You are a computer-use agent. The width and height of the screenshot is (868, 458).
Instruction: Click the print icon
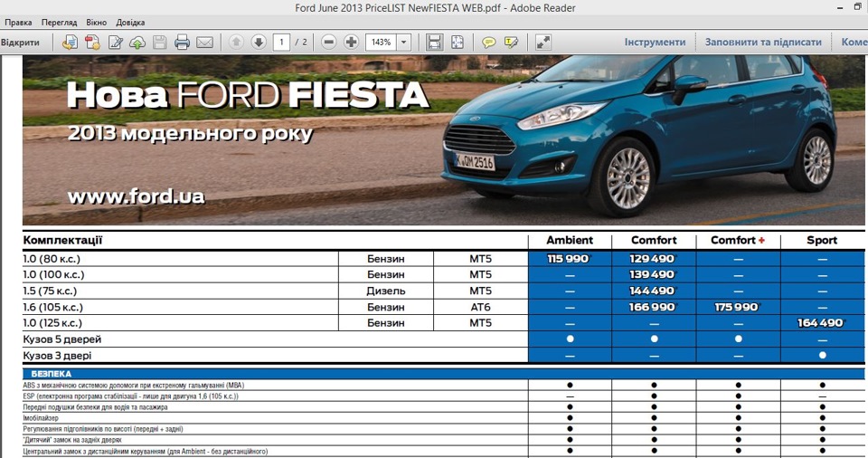pyautogui.click(x=182, y=43)
